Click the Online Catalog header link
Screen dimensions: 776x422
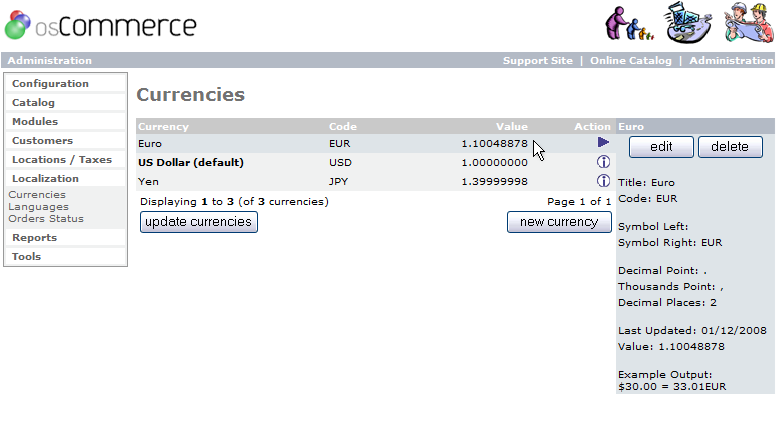[x=630, y=60]
